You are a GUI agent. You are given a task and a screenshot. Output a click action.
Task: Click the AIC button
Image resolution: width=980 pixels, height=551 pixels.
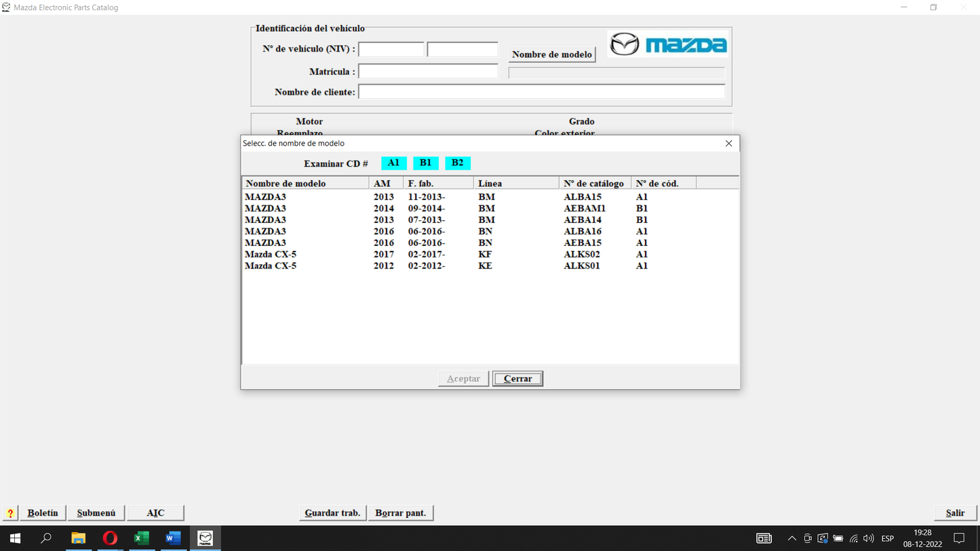pyautogui.click(x=155, y=513)
